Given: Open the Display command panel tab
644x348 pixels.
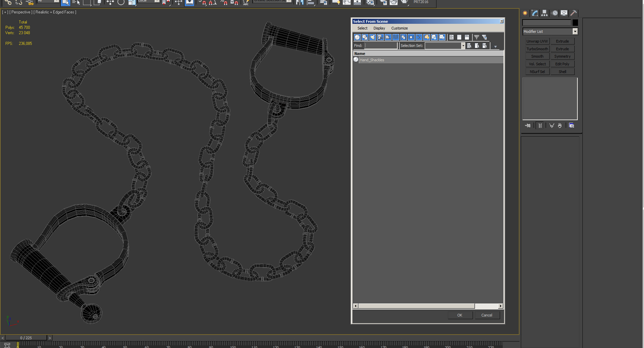Looking at the screenshot, I should [x=564, y=13].
